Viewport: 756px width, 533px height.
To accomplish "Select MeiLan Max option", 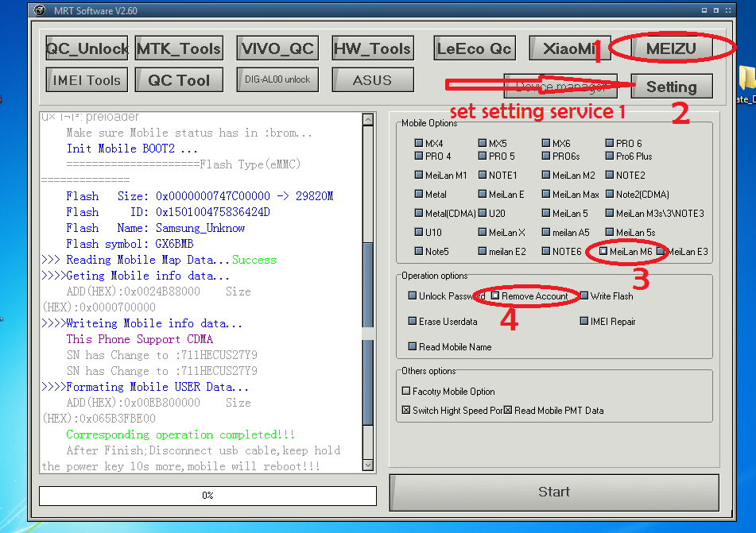I will coord(546,194).
